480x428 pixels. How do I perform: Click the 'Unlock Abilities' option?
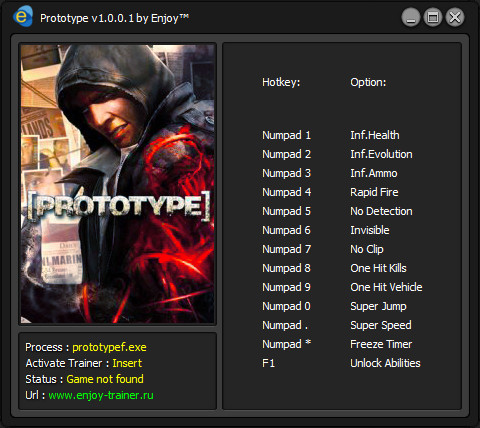[x=385, y=363]
